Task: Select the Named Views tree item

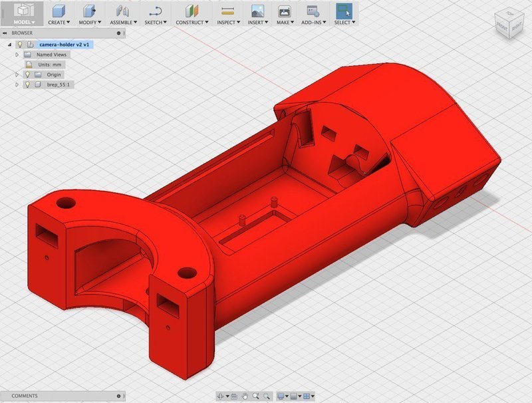Action: [51, 55]
